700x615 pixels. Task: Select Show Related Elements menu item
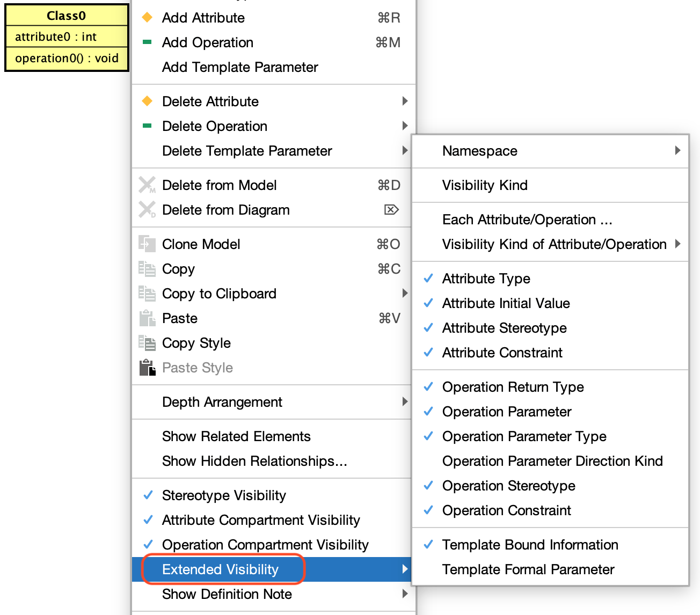[271, 436]
